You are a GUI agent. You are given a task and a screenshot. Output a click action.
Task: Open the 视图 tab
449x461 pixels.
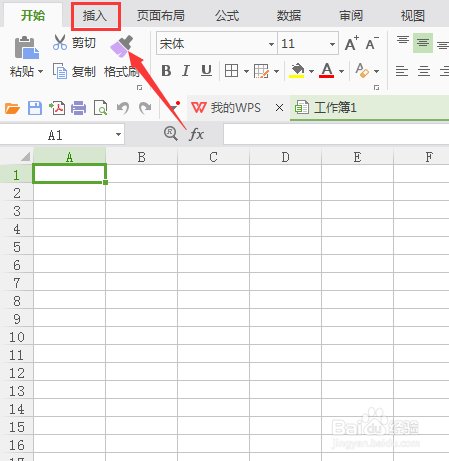(x=413, y=16)
